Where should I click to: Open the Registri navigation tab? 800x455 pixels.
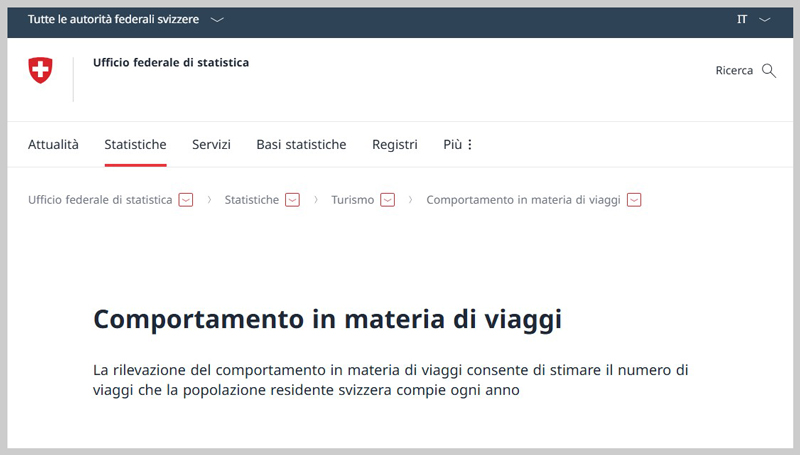(394, 145)
